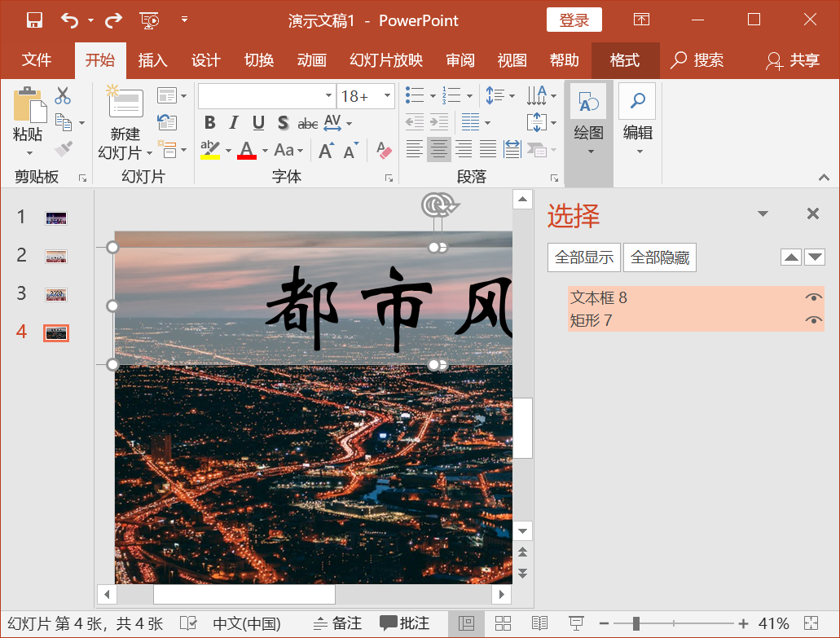
Task: Toggle bold formatting
Action: coord(209,122)
